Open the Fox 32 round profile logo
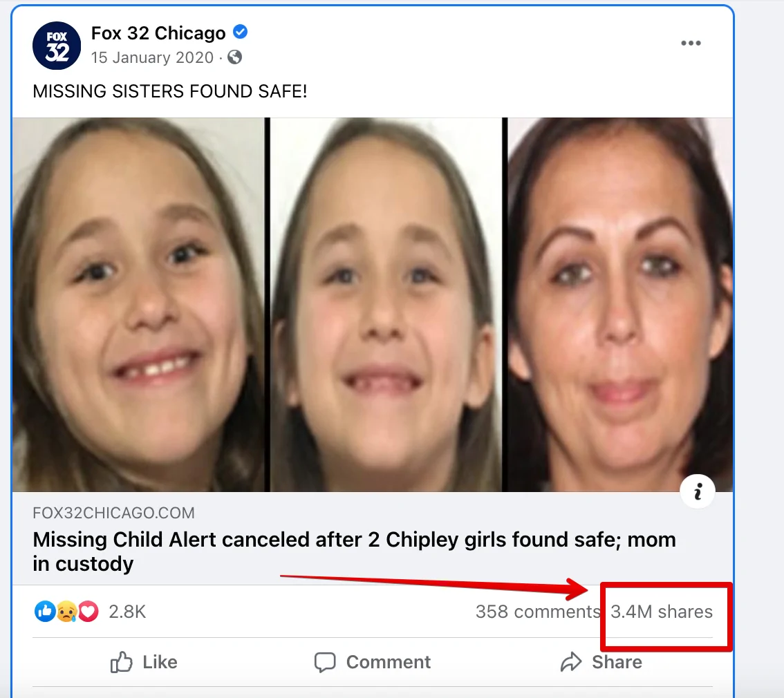This screenshot has height=698, width=784. (x=57, y=46)
